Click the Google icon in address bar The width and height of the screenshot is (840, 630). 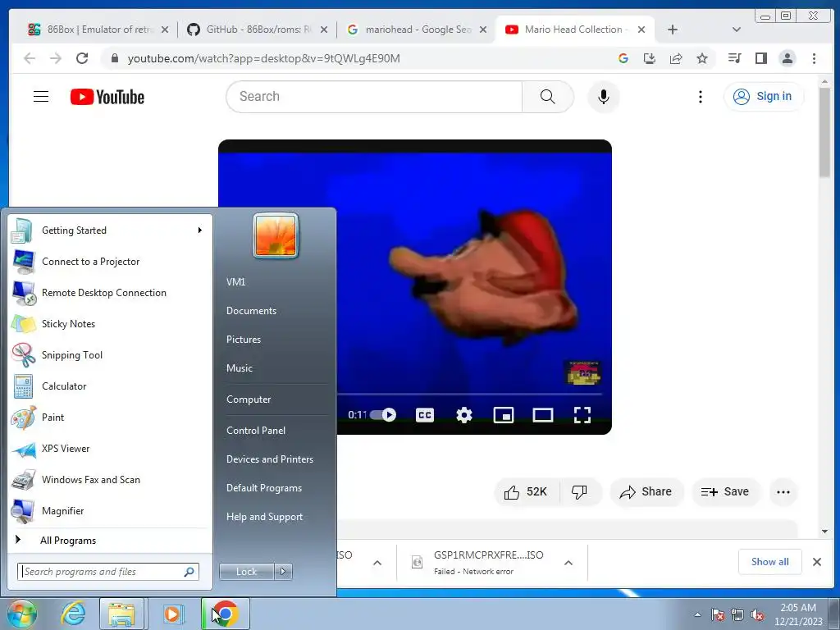point(623,58)
